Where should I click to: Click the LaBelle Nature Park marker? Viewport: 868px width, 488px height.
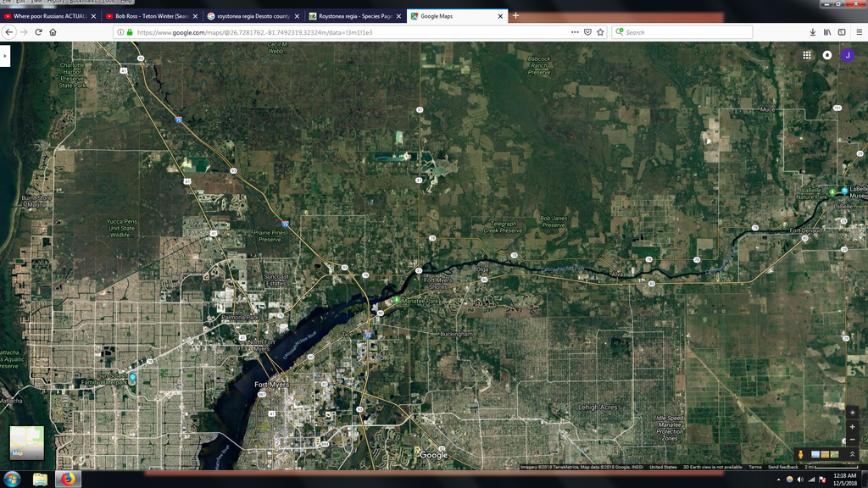coord(832,192)
